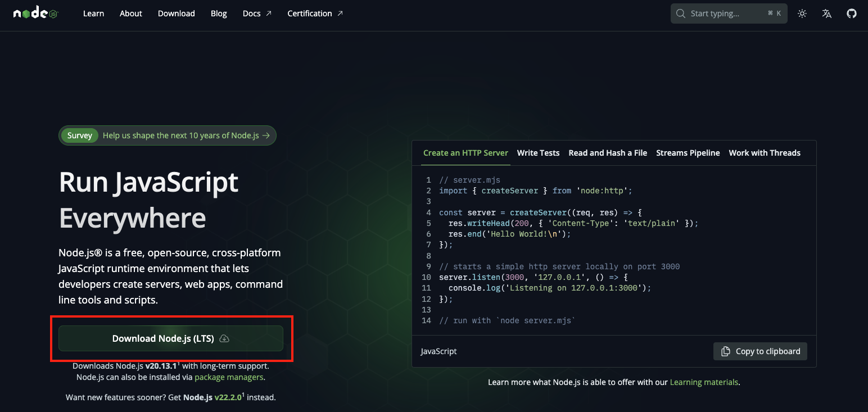868x412 pixels.
Task: Click the 'starts a simple http server' comment
Action: click(x=559, y=266)
